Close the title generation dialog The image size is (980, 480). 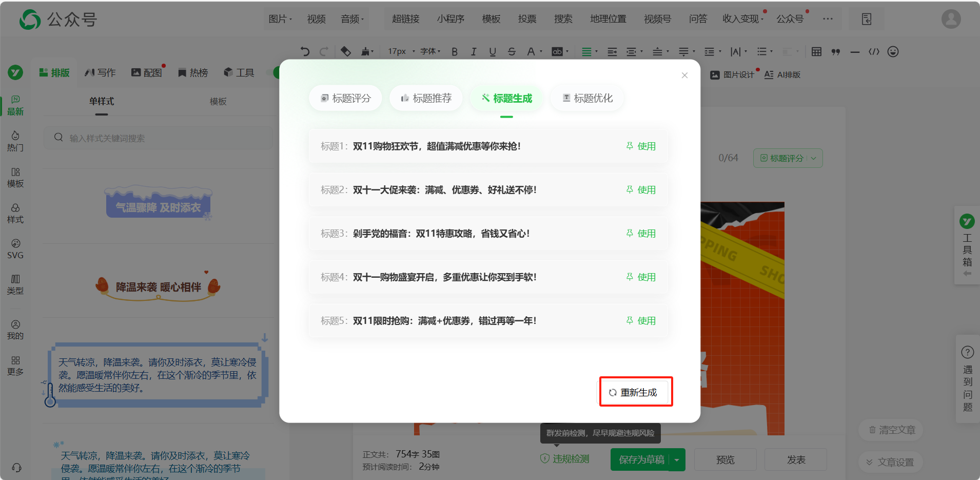click(x=684, y=75)
